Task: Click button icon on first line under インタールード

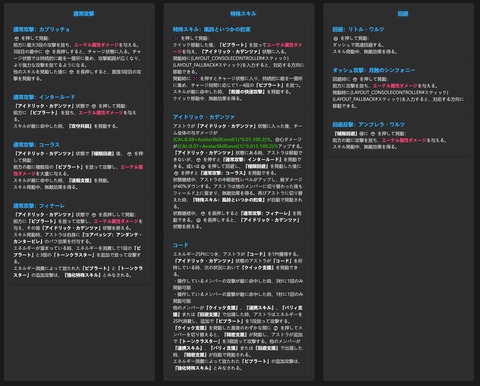Action: point(94,106)
